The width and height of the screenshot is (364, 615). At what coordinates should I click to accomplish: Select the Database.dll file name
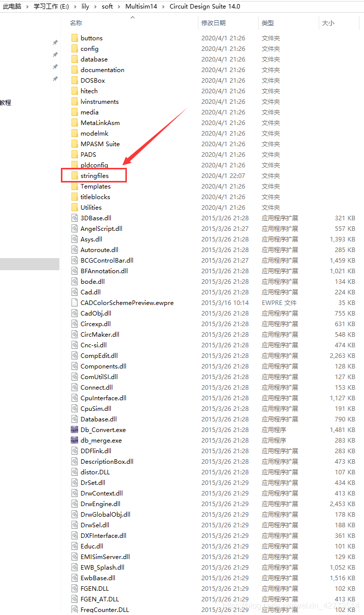[99, 419]
